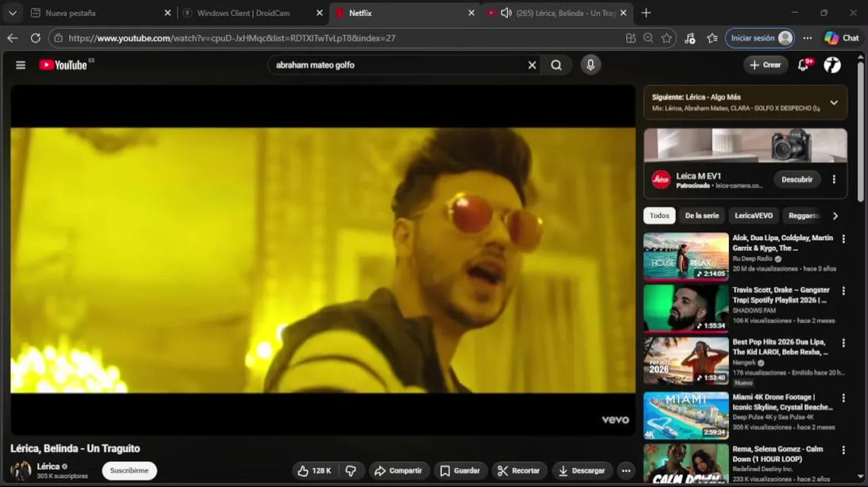The image size is (868, 487).
Task: Open favorites list icon in toolbar
Action: pyautogui.click(x=712, y=38)
